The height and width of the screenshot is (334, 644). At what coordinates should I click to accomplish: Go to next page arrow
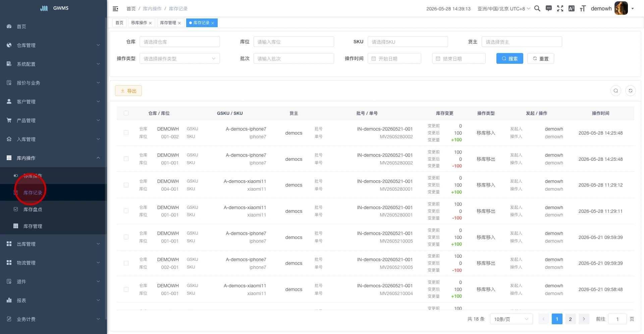pos(584,319)
